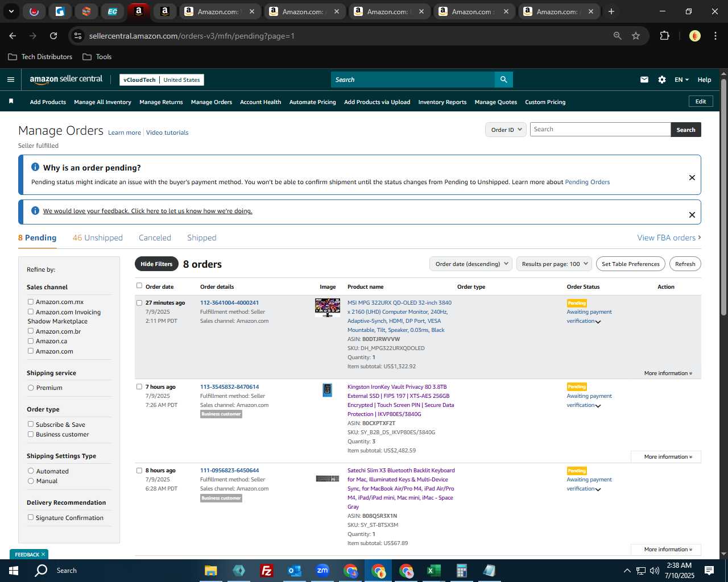This screenshot has height=582, width=728.
Task: Select the Premium shipping service radio
Action: (x=31, y=388)
